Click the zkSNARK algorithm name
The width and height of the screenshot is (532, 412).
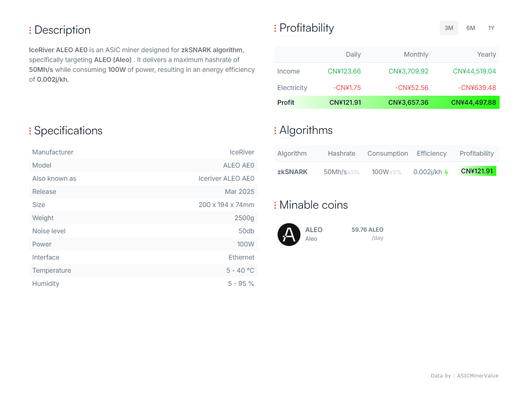click(x=292, y=172)
